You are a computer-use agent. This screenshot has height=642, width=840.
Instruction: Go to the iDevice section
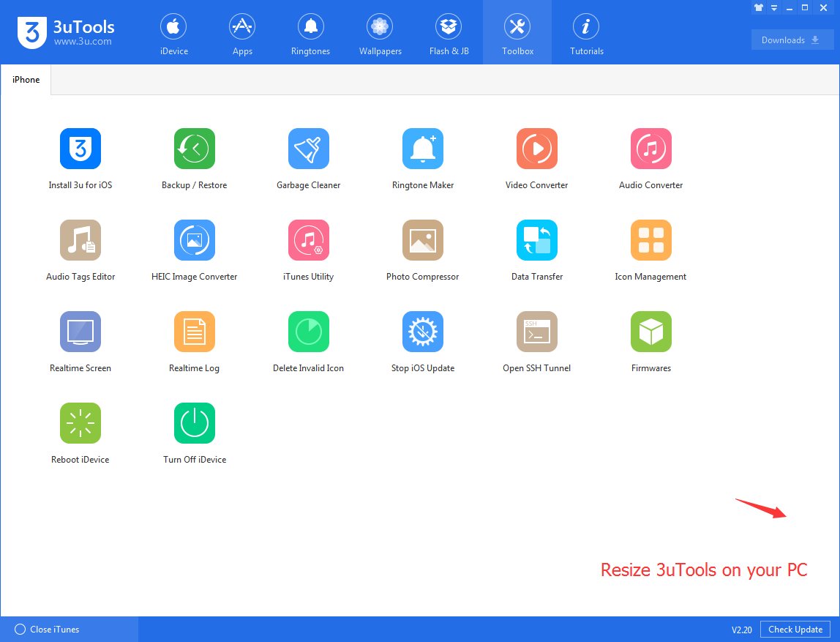pos(173,34)
